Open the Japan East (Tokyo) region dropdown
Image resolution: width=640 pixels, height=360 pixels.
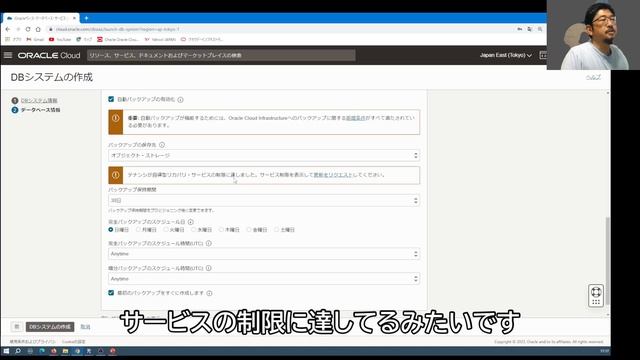(x=506, y=55)
